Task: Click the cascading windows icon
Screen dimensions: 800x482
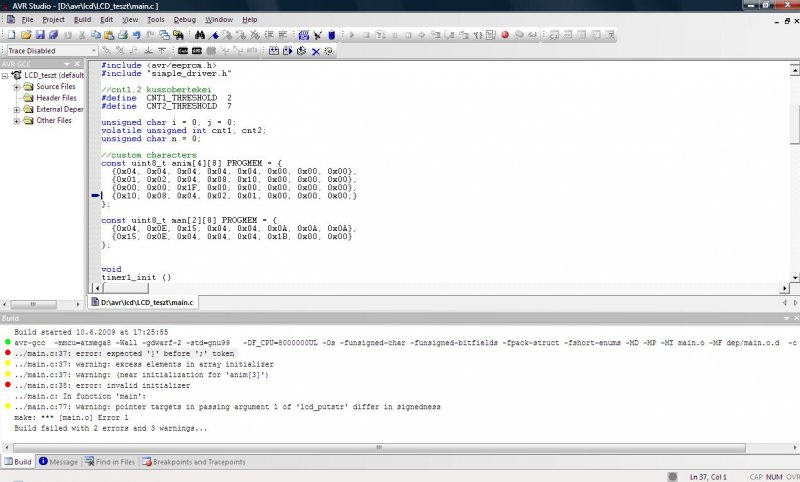Action: [x=164, y=35]
